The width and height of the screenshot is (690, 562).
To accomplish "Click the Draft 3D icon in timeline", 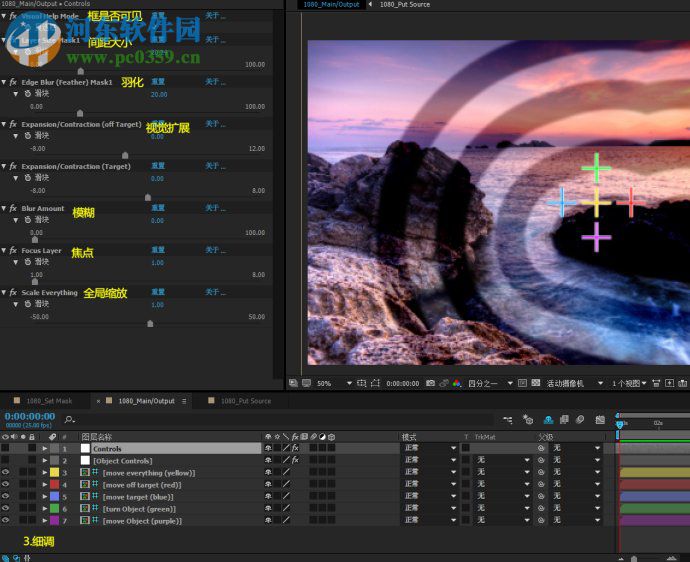I will pos(528,420).
